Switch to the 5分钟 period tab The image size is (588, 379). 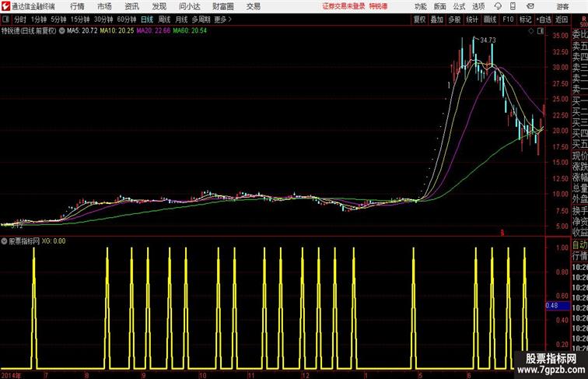click(x=58, y=19)
